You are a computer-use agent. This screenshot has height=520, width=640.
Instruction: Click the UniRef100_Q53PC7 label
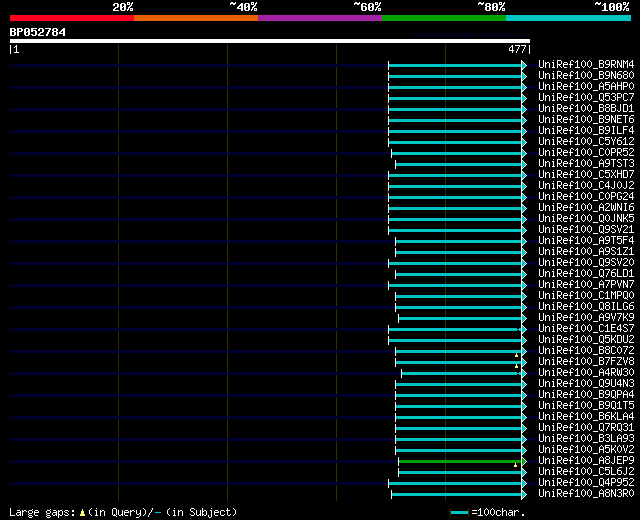[586, 98]
